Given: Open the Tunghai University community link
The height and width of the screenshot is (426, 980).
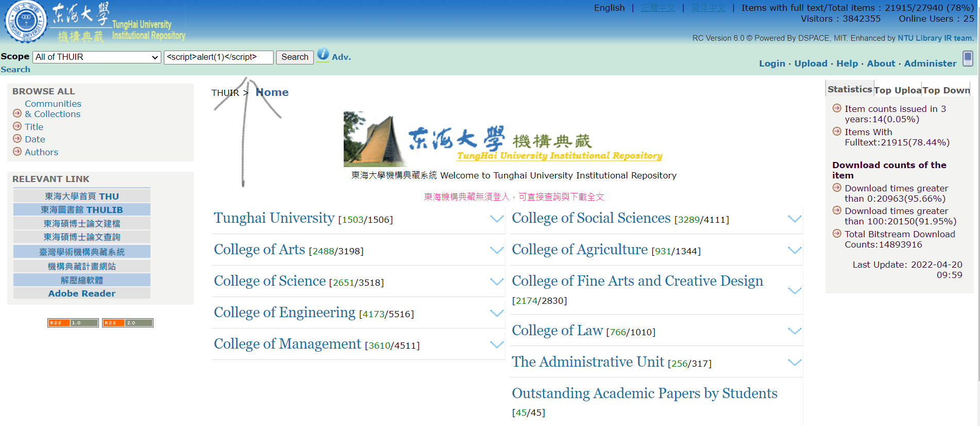Looking at the screenshot, I should tap(274, 218).
